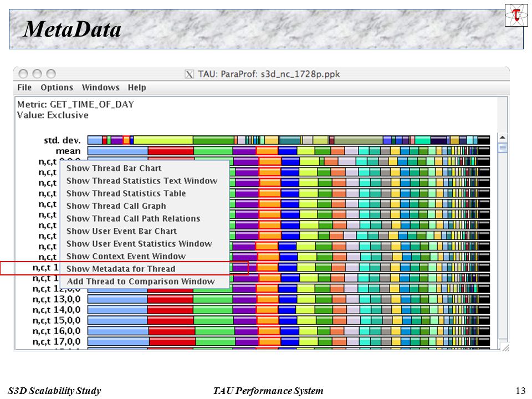Click the window resize grip corner
Viewport: 532px width, 399px height.
click(505, 347)
